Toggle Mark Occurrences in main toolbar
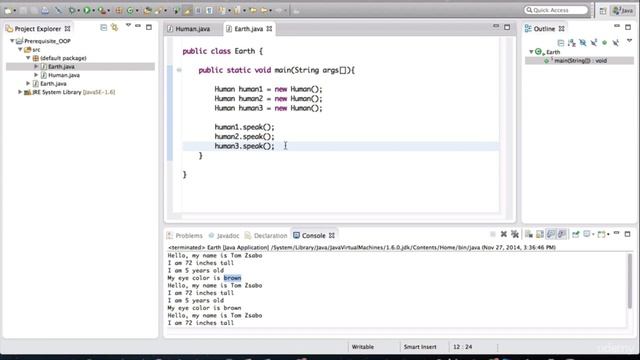The height and width of the screenshot is (360, 640). (187, 11)
